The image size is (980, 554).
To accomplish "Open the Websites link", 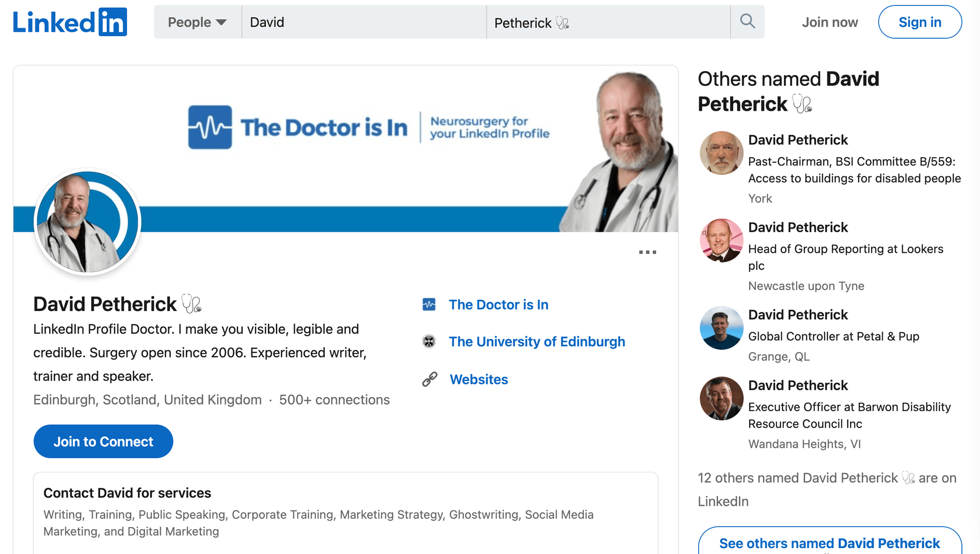I will [x=479, y=380].
